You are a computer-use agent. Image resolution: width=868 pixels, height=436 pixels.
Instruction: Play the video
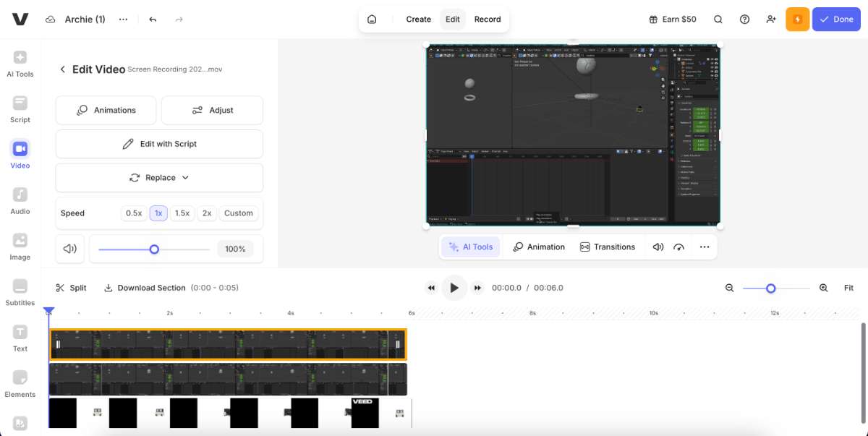tap(454, 288)
